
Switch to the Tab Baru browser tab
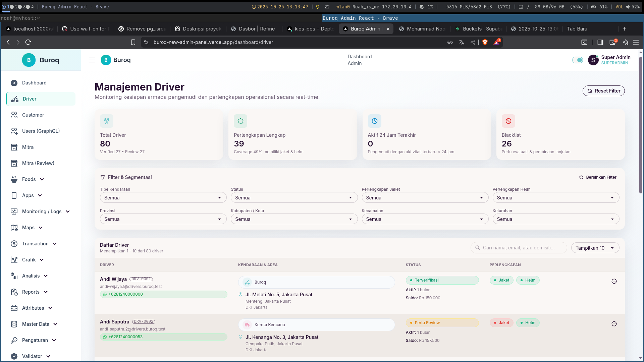(x=577, y=29)
